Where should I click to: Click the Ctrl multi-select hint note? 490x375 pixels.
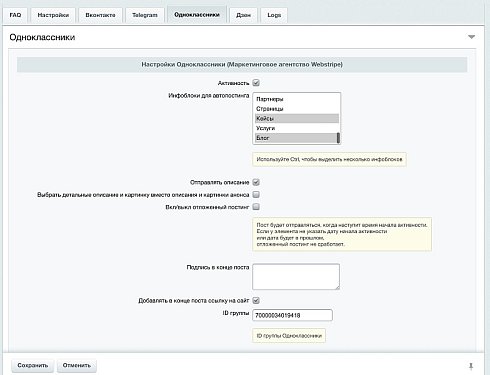pyautogui.click(x=329, y=159)
